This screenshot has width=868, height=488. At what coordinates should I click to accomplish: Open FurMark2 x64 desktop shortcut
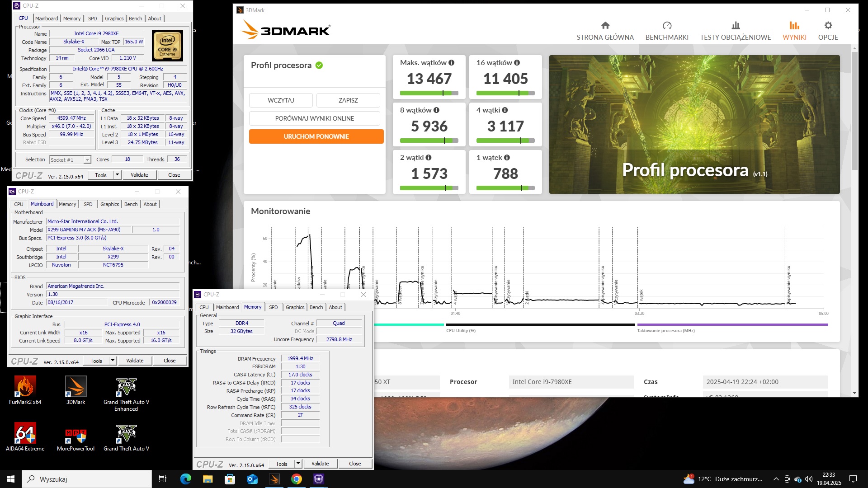point(25,390)
